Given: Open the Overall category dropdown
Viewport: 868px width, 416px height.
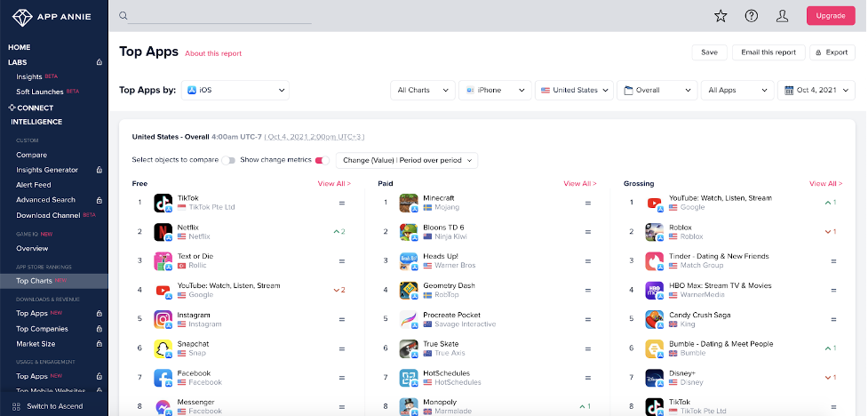Looking at the screenshot, I should pos(657,91).
